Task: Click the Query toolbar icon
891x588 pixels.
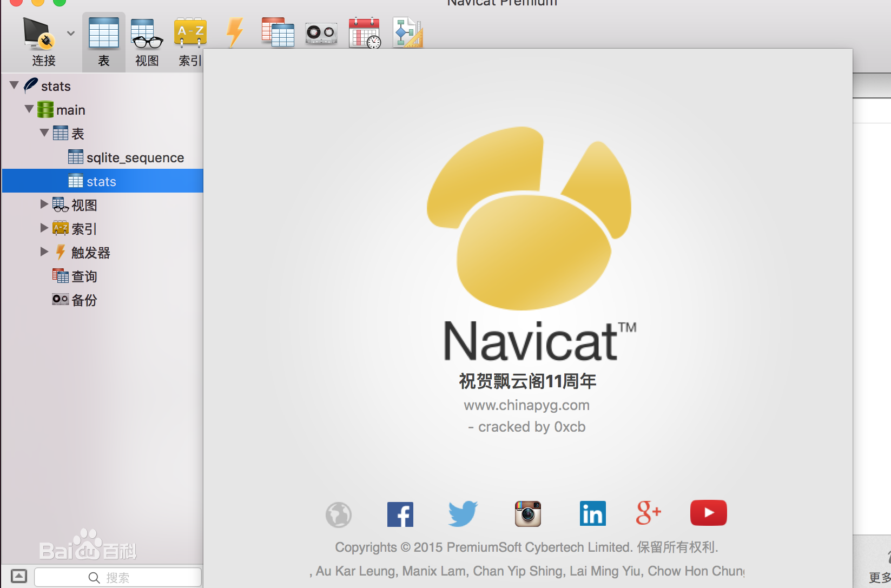Action: (x=278, y=32)
